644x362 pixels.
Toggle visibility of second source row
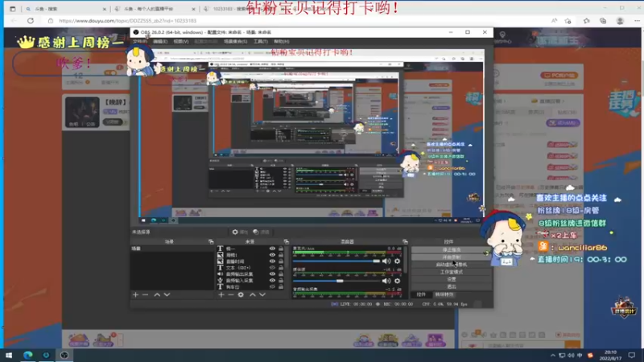click(272, 255)
